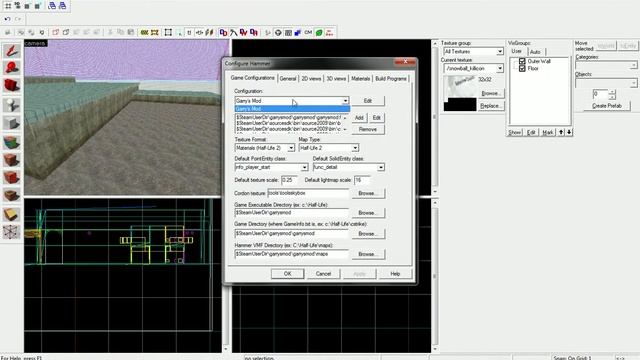This screenshot has width=640, height=360.
Task: Open the Texture Application multicolor cube tool
Action: tap(11, 142)
